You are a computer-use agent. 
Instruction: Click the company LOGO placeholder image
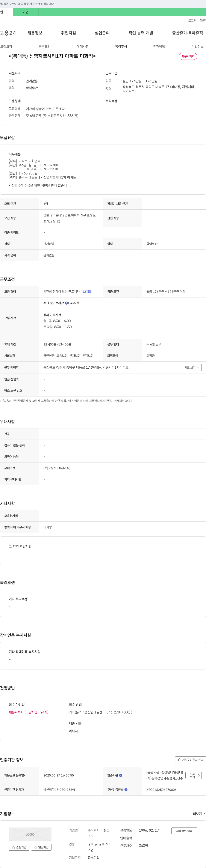(x=30, y=834)
